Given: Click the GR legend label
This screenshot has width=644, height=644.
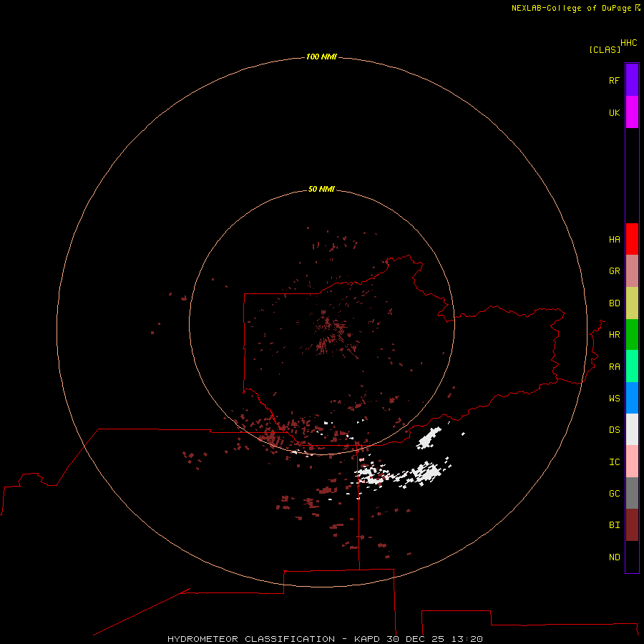Looking at the screenshot, I should [614, 271].
